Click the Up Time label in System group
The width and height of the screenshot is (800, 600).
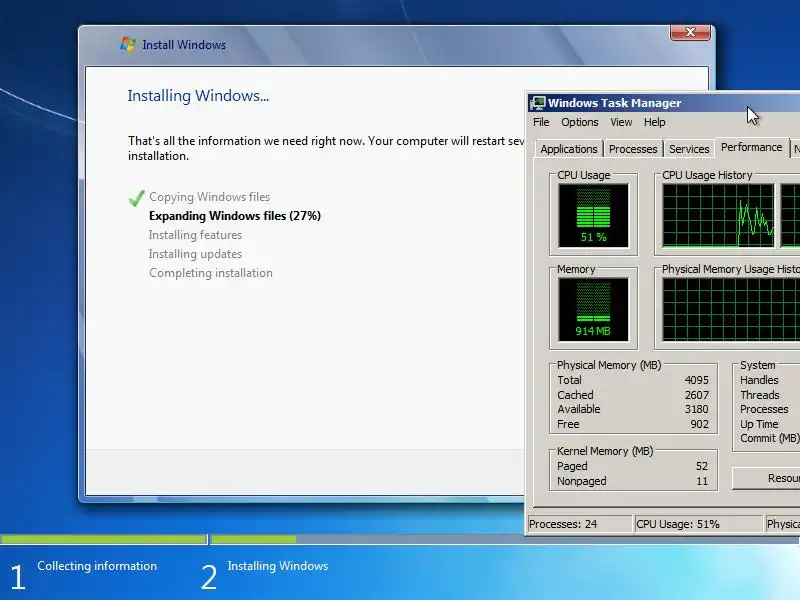click(759, 424)
